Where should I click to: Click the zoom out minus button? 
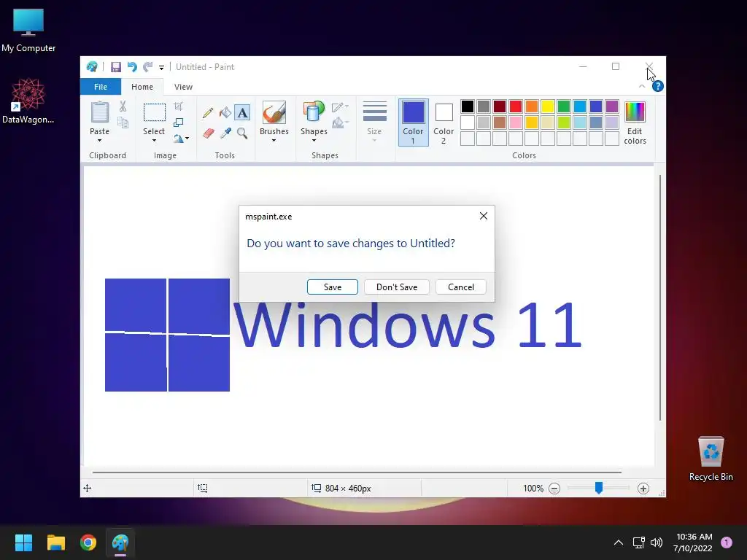(x=554, y=488)
